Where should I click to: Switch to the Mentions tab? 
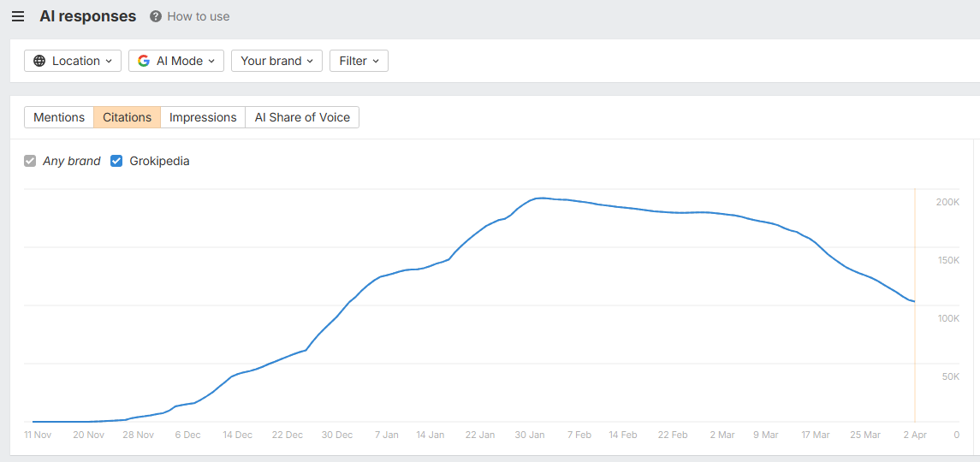tap(59, 117)
